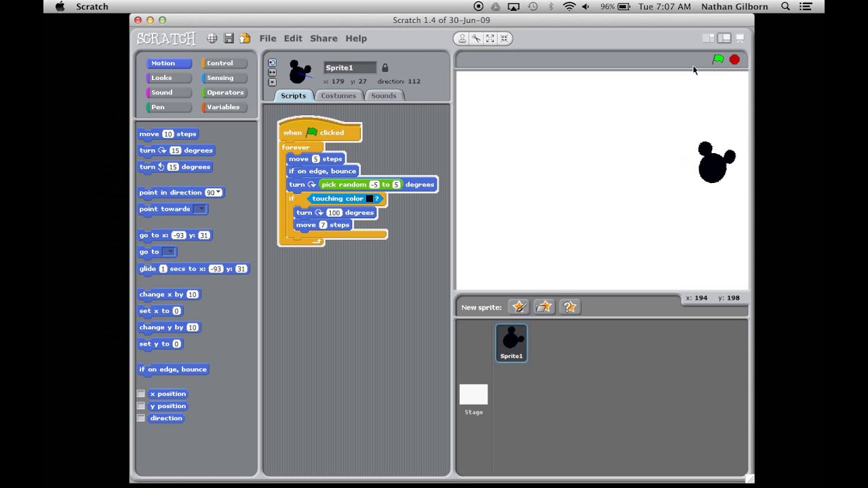Open the Help menu
The height and width of the screenshot is (488, 868).
356,39
